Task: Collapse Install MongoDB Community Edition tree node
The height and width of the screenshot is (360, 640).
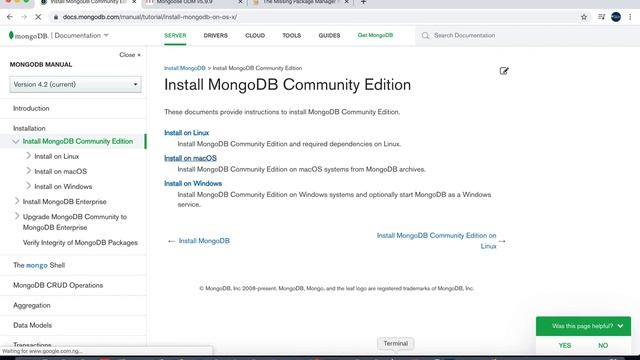Action: (x=16, y=142)
